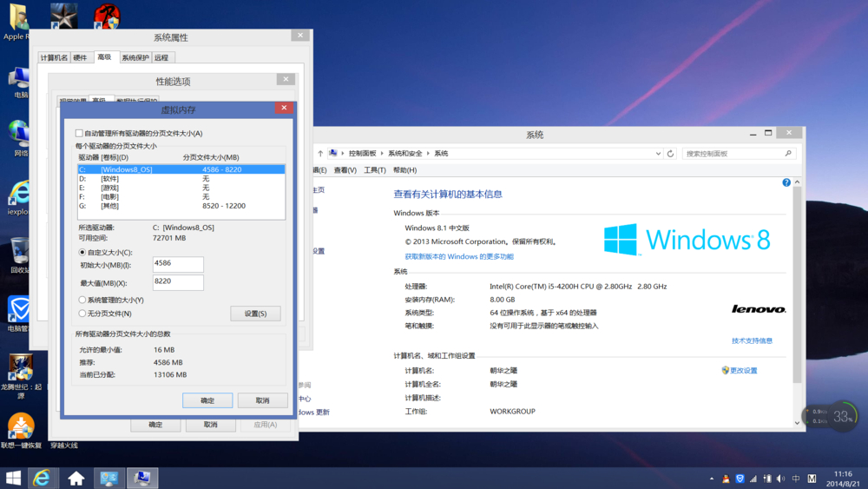The width and height of the screenshot is (868, 489).
Task: Show hidden tray icons arrow
Action: pos(712,479)
